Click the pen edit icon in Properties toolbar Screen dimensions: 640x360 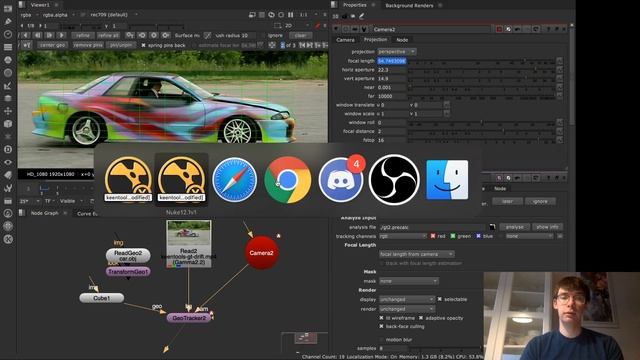click(x=361, y=16)
